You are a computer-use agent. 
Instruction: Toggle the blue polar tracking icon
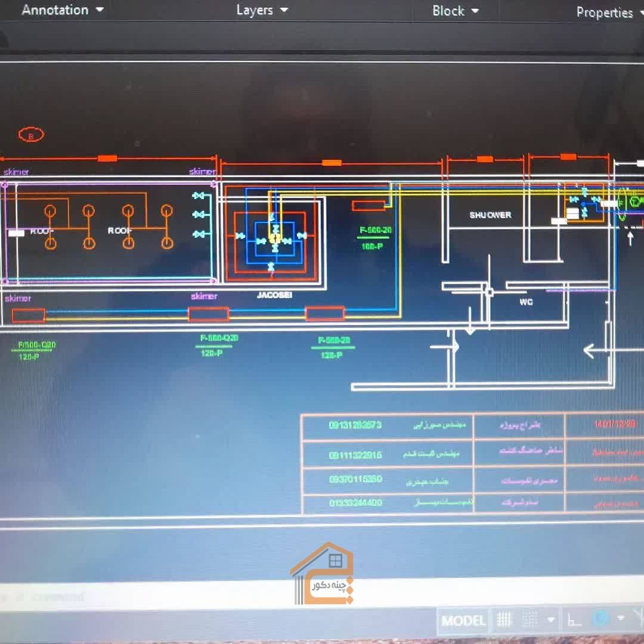click(x=600, y=618)
